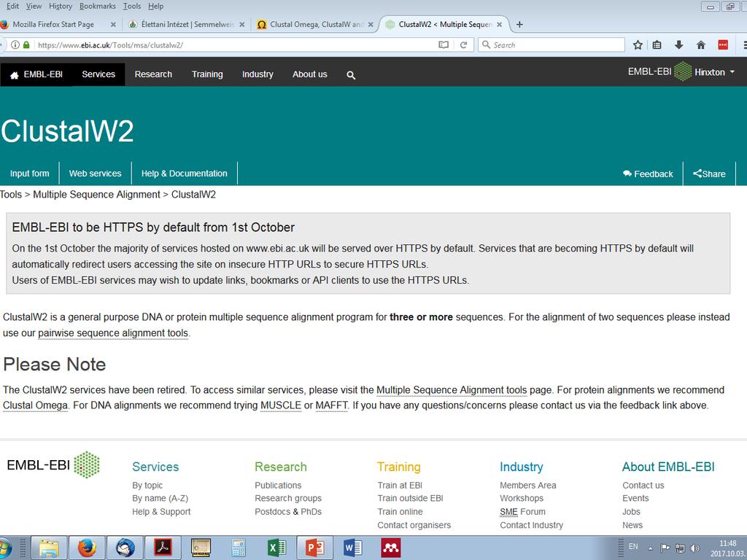The width and height of the screenshot is (747, 560).
Task: Switch to the Clustal Omega tab
Action: (315, 24)
